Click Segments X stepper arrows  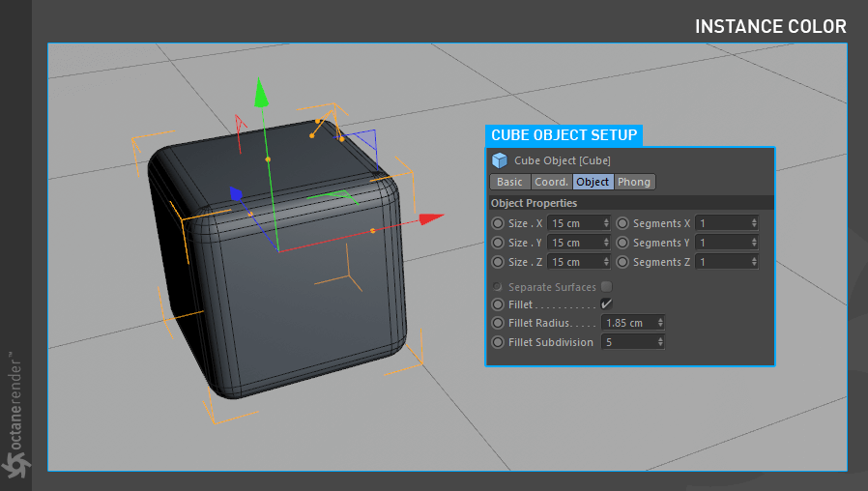click(x=754, y=223)
